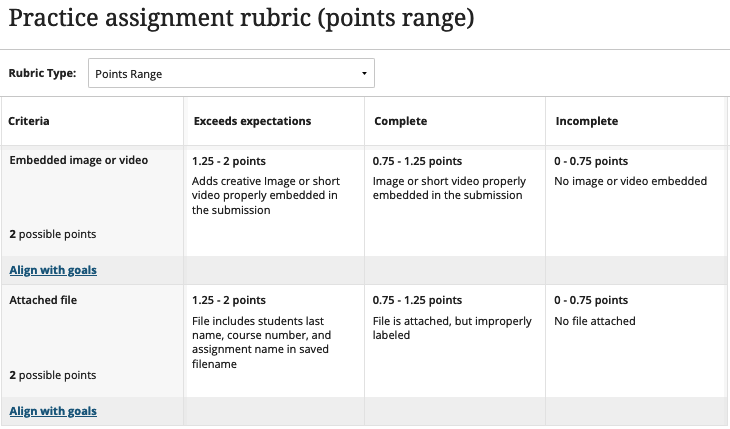The height and width of the screenshot is (429, 730).
Task: Click the Complete column header
Action: (x=401, y=121)
